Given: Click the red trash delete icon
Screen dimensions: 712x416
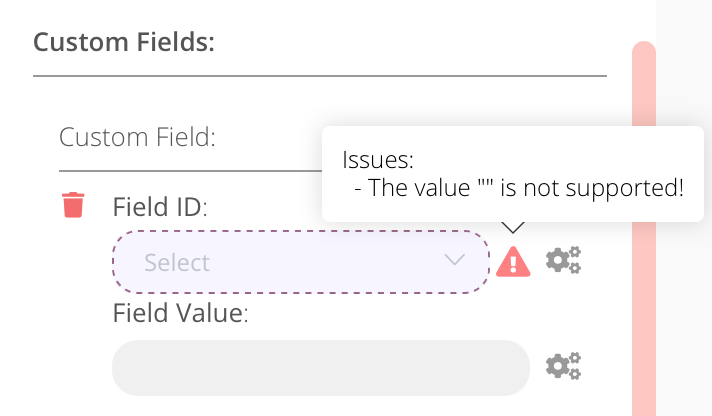Looking at the screenshot, I should coord(73,205).
